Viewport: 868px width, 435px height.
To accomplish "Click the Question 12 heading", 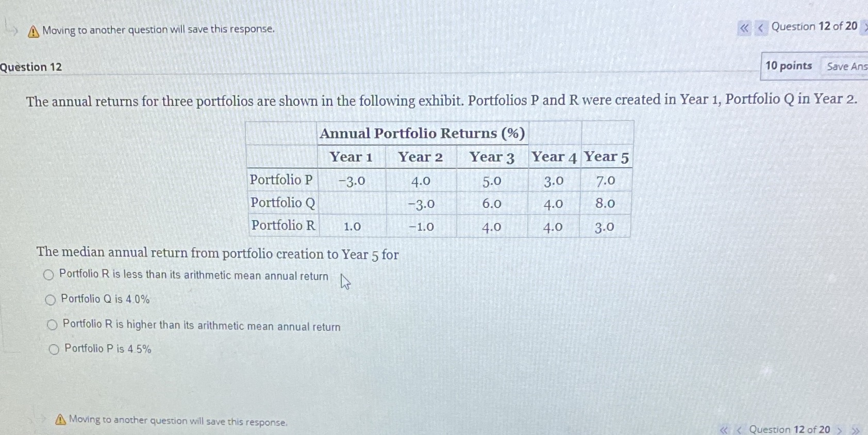I will point(31,66).
